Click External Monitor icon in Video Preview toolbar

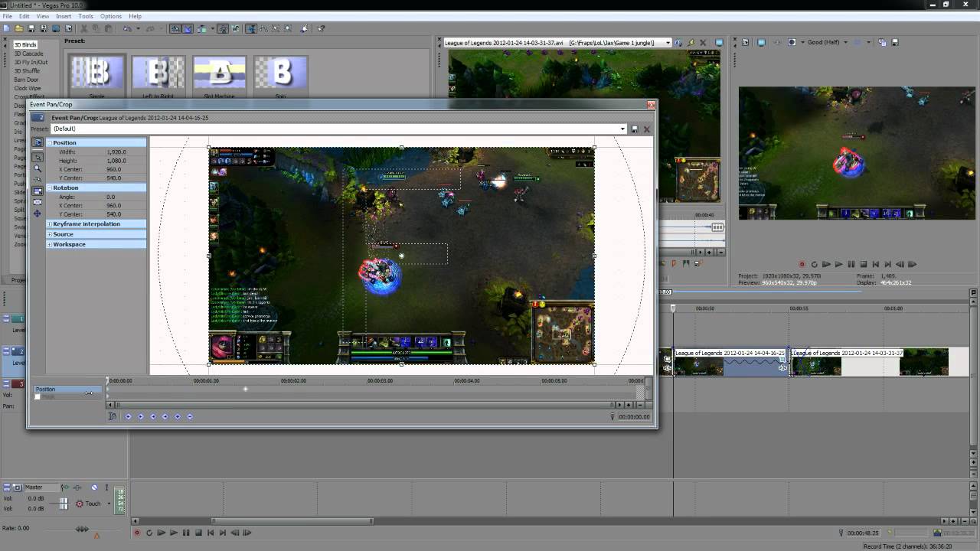pyautogui.click(x=761, y=43)
